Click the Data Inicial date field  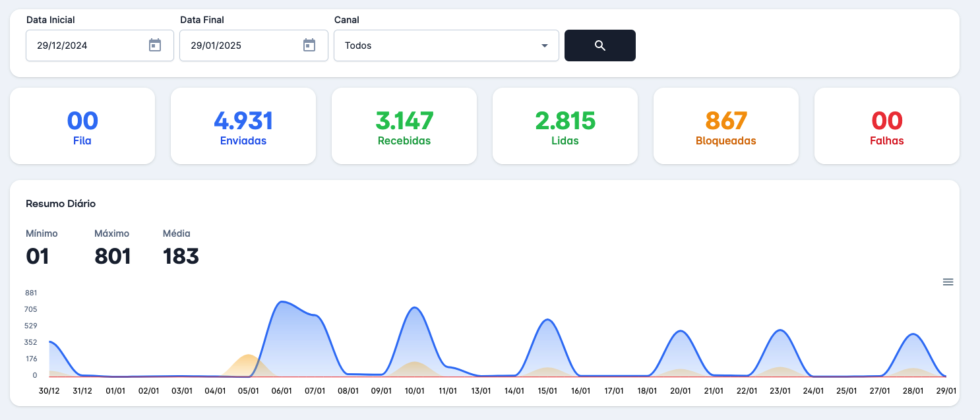[86, 45]
